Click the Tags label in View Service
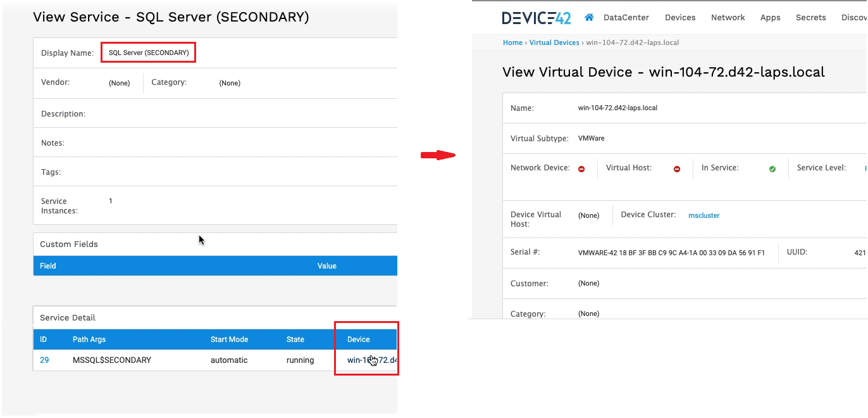The image size is (868, 418). click(x=51, y=172)
